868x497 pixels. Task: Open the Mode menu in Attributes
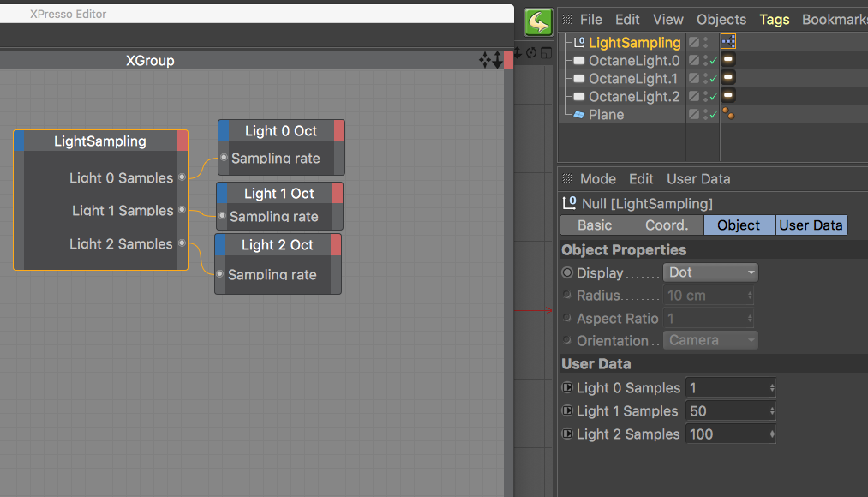(597, 179)
